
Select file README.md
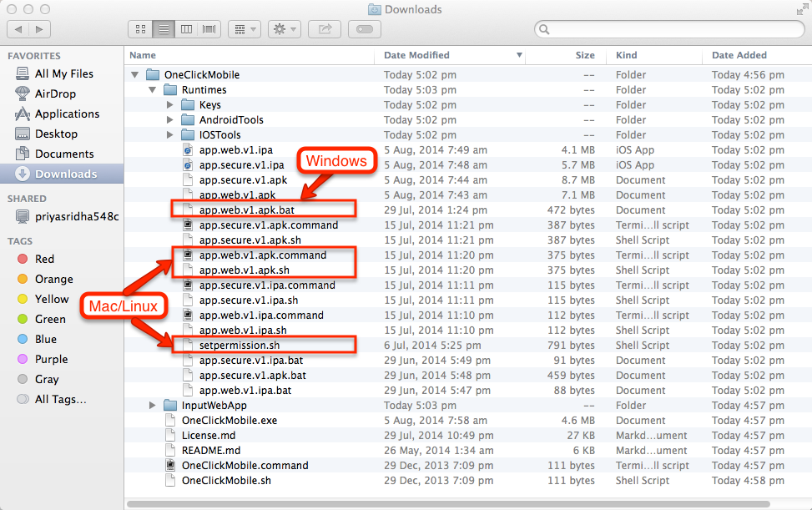(x=211, y=450)
